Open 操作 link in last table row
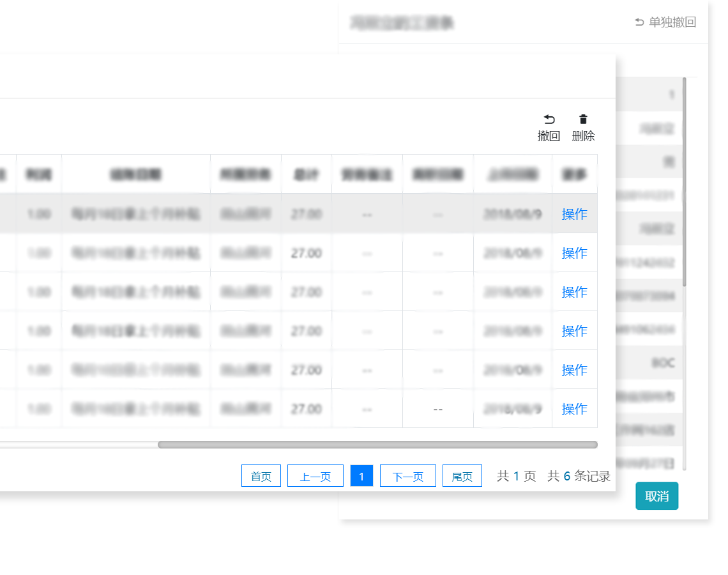The width and height of the screenshot is (728, 575). tap(574, 409)
